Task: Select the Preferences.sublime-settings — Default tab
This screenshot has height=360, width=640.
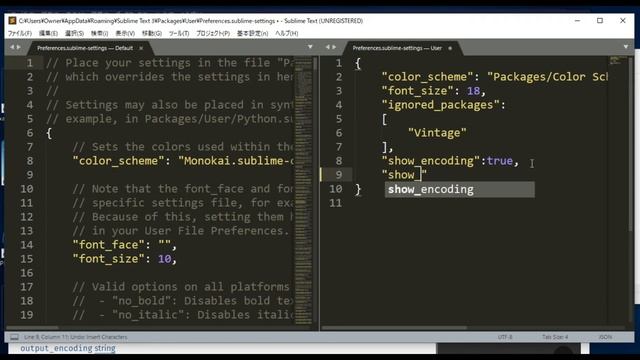Action: tap(85, 48)
